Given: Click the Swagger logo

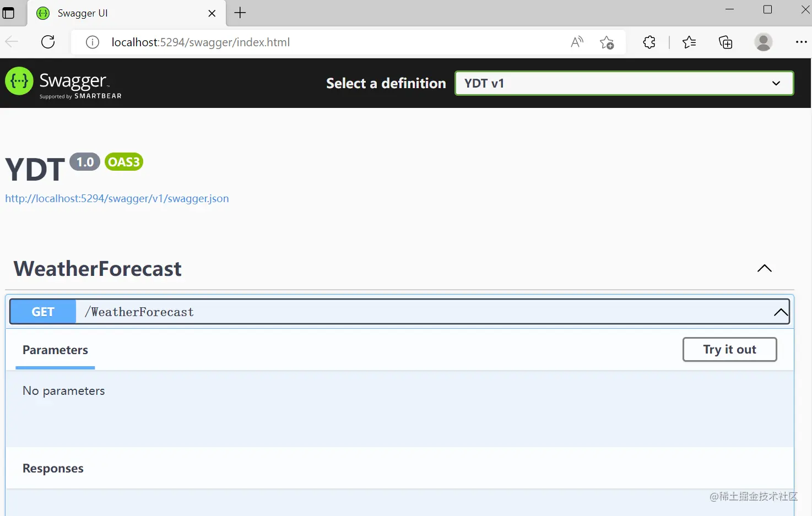Looking at the screenshot, I should click(63, 83).
